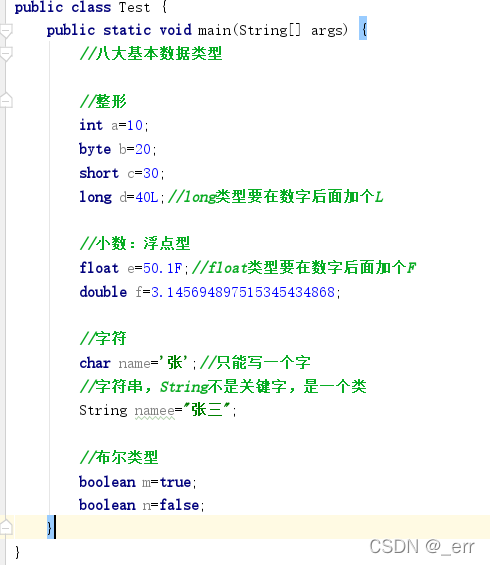The image size is (490, 565).
Task: Click underlined variable 'namee'
Action: pyautogui.click(x=155, y=411)
